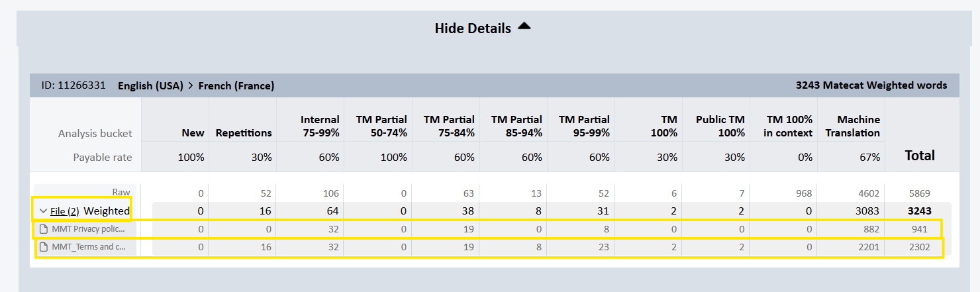This screenshot has height=292, width=980.
Task: Click the weighted total value 3243
Action: 919,211
